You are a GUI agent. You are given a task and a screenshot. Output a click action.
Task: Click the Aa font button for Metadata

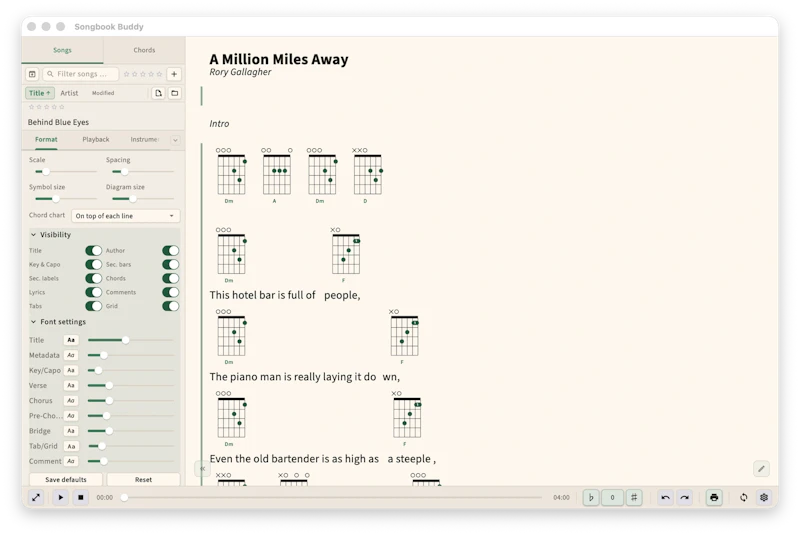[x=71, y=355]
